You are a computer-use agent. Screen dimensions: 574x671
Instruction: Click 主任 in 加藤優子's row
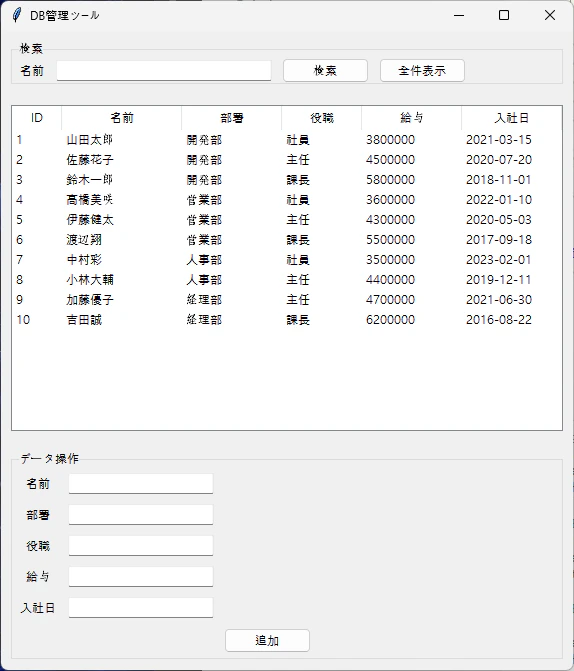[x=298, y=300]
